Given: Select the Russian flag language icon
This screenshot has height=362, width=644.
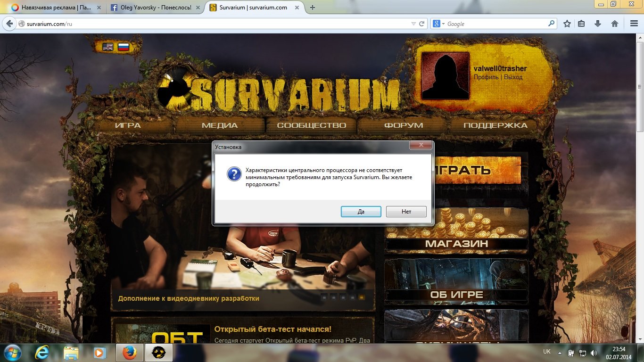Looking at the screenshot, I should (124, 47).
